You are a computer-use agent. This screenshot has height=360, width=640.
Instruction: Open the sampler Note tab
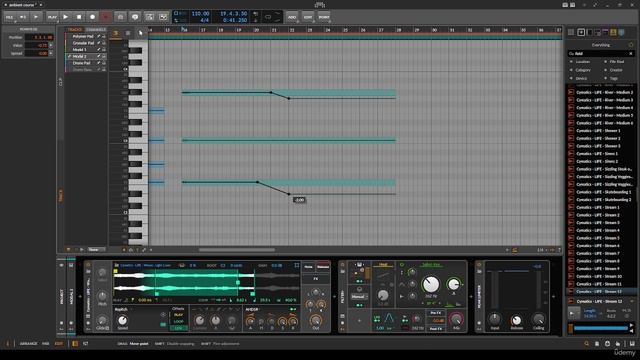(x=309, y=267)
